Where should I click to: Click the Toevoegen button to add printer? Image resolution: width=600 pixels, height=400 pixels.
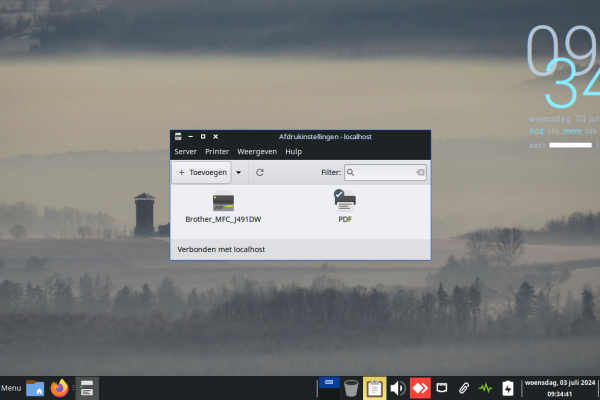tap(202, 173)
